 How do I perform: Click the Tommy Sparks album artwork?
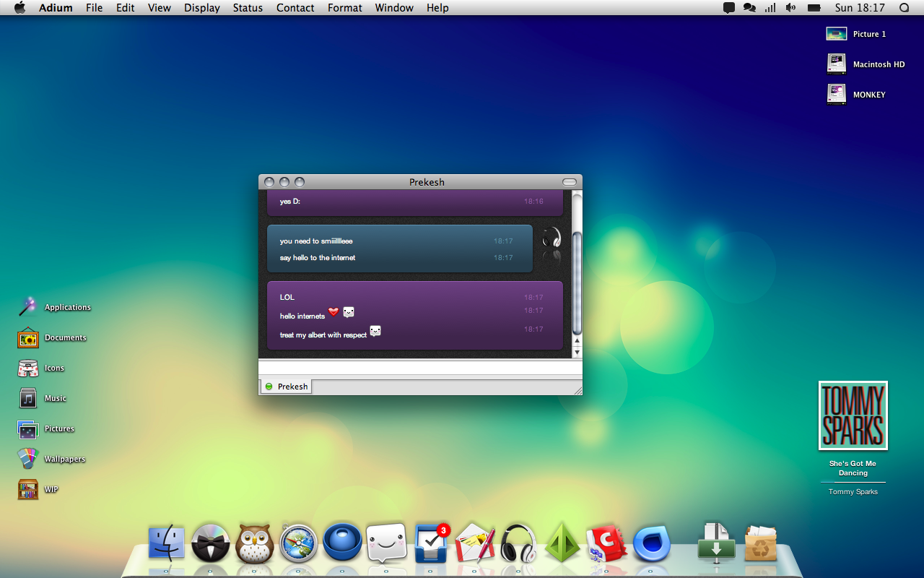pyautogui.click(x=853, y=415)
